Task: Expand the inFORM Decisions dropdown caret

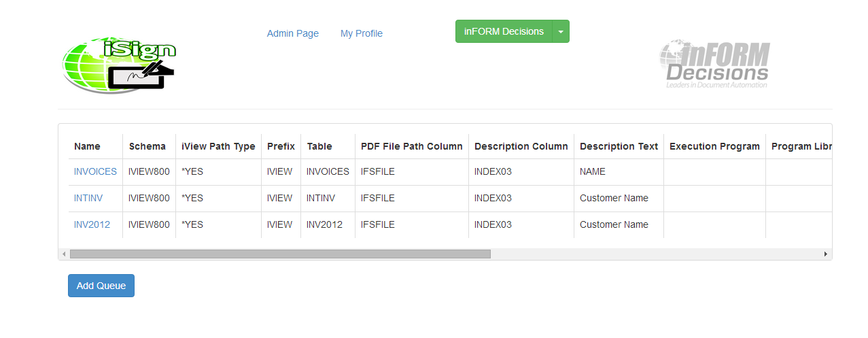Action: [560, 31]
